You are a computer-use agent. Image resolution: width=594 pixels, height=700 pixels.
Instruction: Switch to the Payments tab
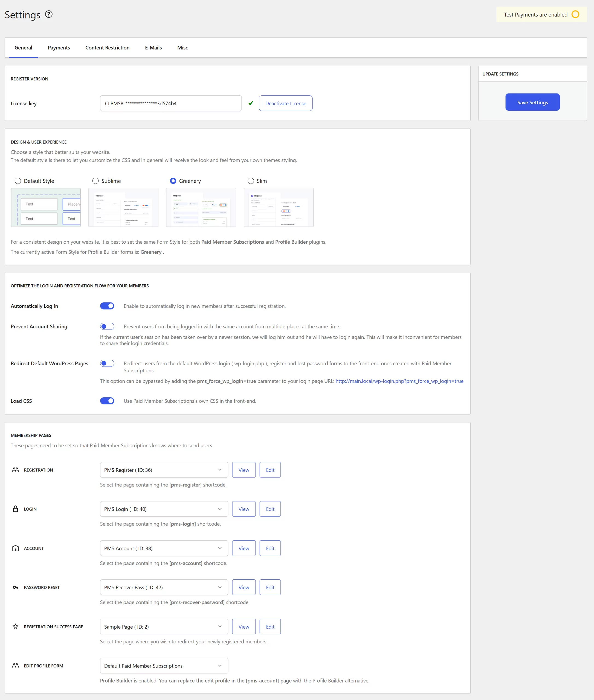coord(59,48)
